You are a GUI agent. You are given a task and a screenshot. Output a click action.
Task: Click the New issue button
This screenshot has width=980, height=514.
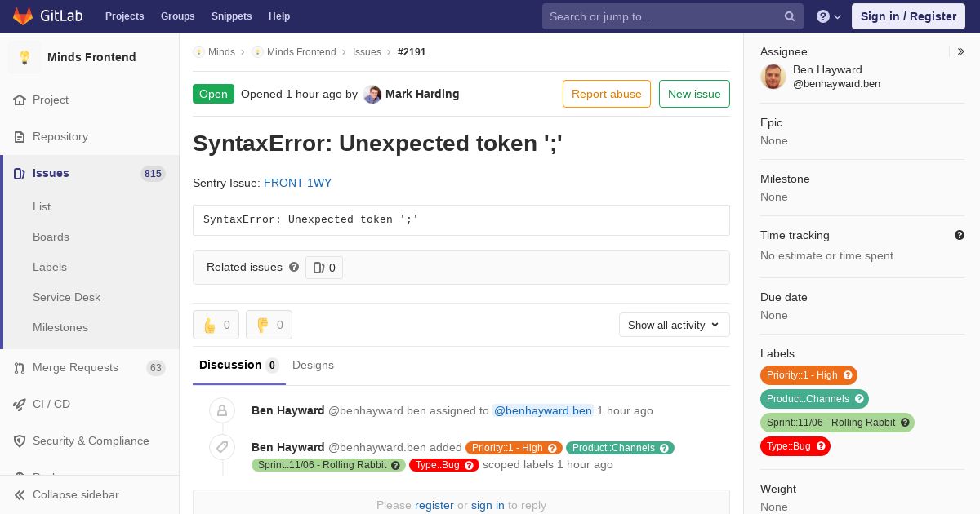[x=694, y=94]
